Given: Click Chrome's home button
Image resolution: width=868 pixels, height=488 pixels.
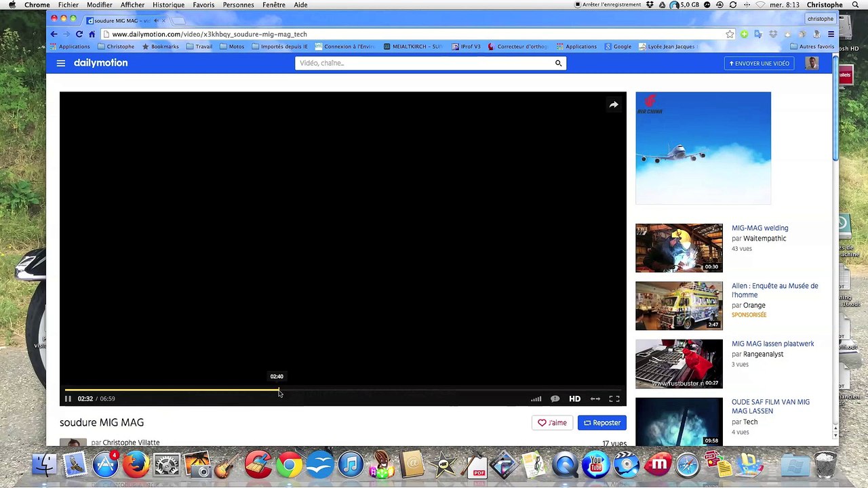Looking at the screenshot, I should coord(92,34).
